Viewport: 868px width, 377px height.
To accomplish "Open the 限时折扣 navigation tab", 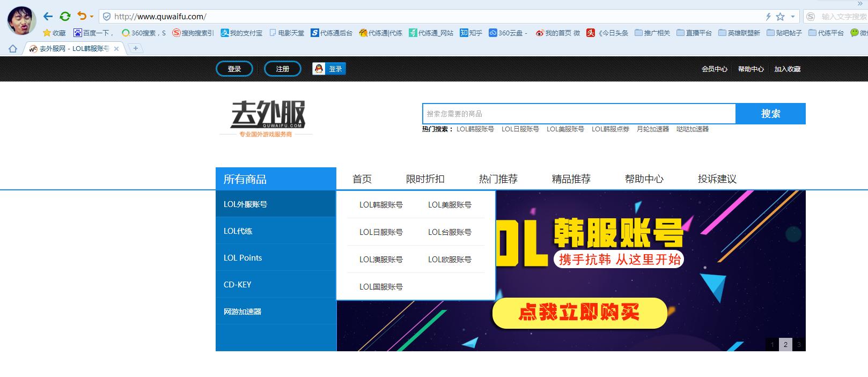I will point(425,179).
